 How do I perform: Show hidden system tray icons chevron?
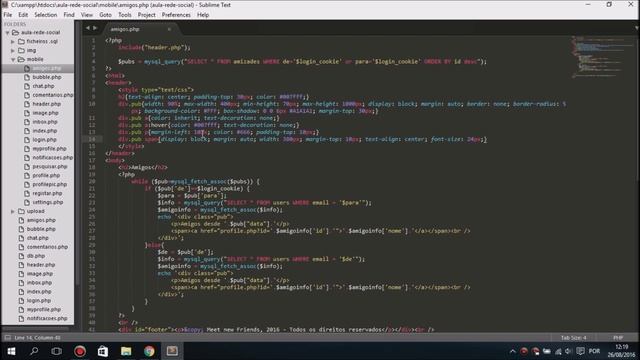point(513,351)
